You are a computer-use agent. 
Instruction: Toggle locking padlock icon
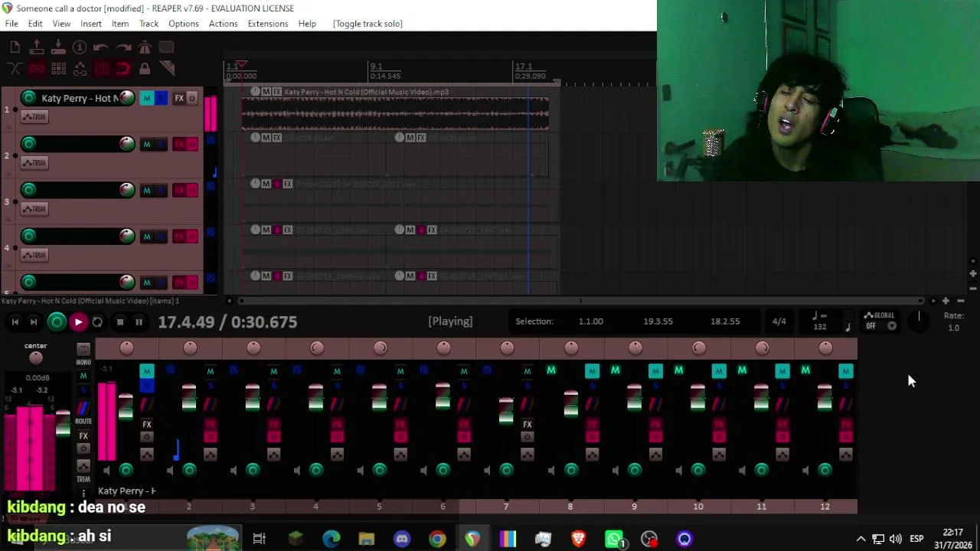pyautogui.click(x=145, y=69)
